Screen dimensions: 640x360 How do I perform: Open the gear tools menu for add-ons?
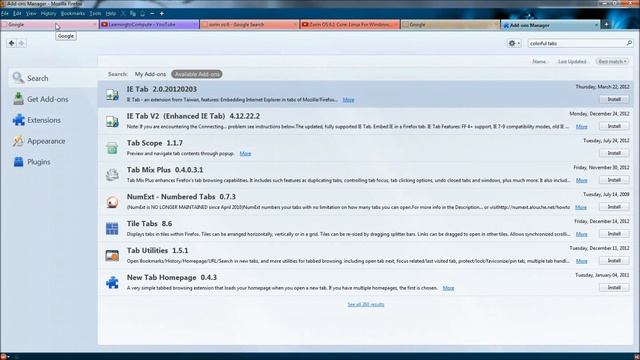pyautogui.click(x=514, y=43)
